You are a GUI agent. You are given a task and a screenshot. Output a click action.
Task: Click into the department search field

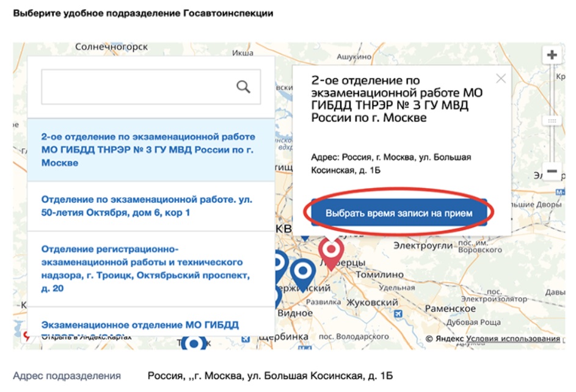(151, 87)
